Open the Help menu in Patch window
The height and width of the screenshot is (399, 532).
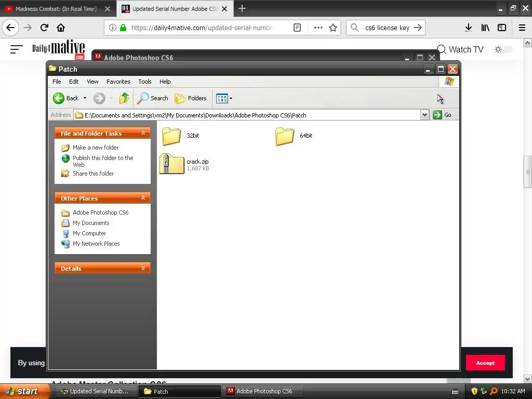coord(165,82)
